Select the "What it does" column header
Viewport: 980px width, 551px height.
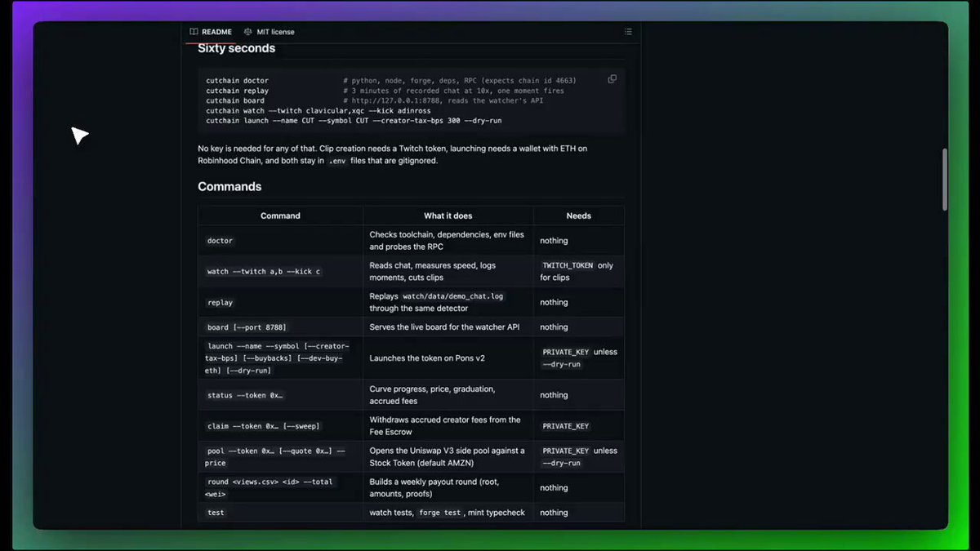[x=448, y=216]
